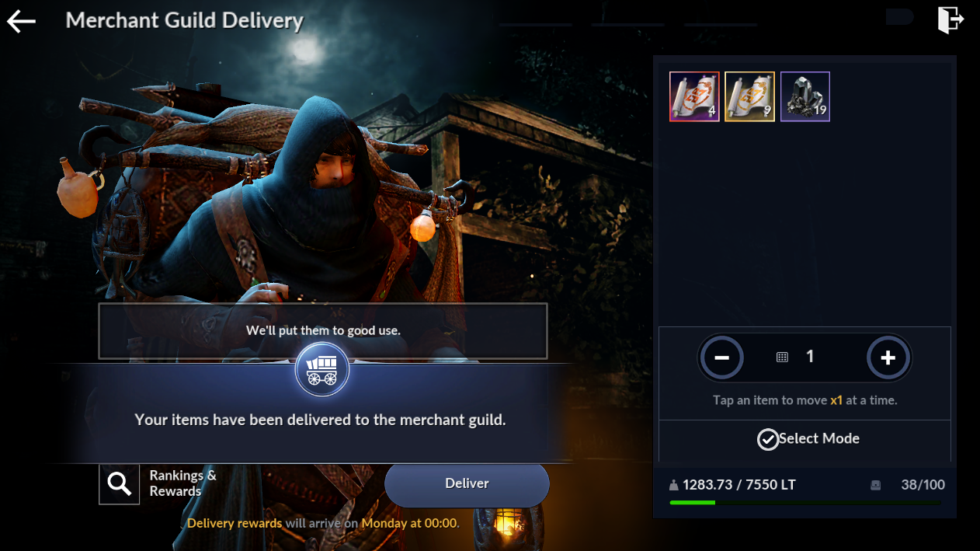This screenshot has width=980, height=551.
Task: Open Rankings & Rewards magnifier icon
Action: coord(119,483)
